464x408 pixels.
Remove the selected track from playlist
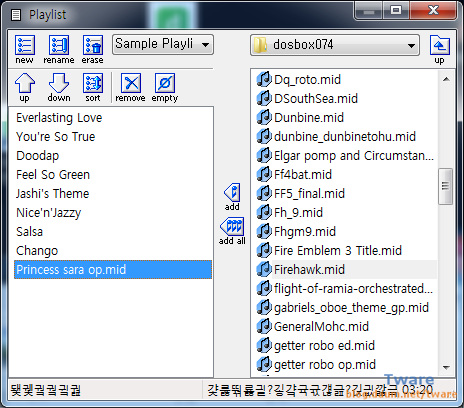(130, 88)
